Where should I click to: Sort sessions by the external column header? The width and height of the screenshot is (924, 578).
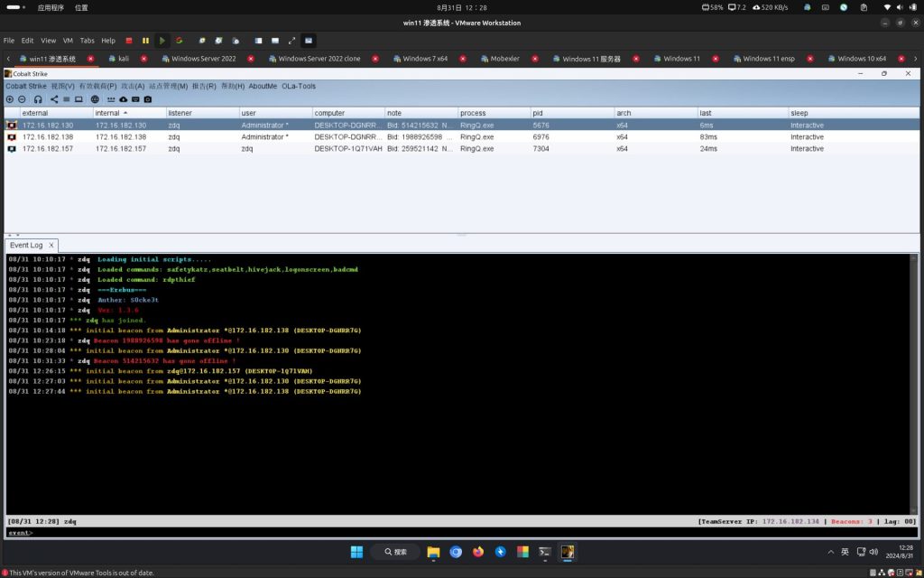point(57,113)
